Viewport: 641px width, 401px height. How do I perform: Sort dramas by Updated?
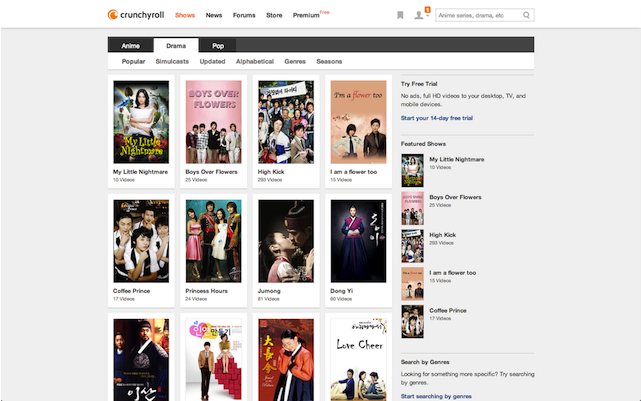pyautogui.click(x=212, y=61)
